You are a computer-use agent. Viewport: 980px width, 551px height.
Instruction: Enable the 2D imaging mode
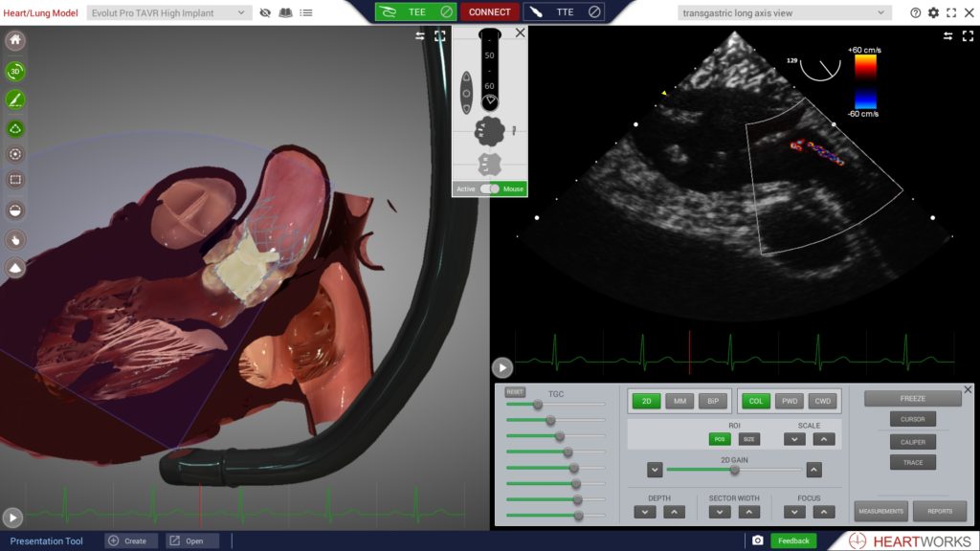(x=646, y=401)
